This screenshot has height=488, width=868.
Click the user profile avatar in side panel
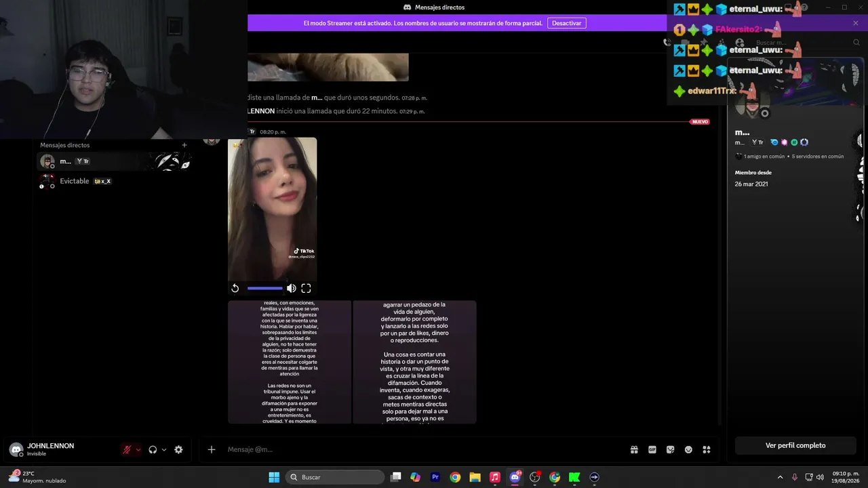pos(752,102)
